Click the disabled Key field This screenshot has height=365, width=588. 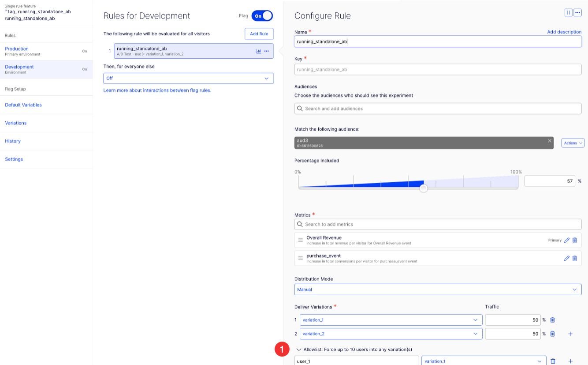438,69
